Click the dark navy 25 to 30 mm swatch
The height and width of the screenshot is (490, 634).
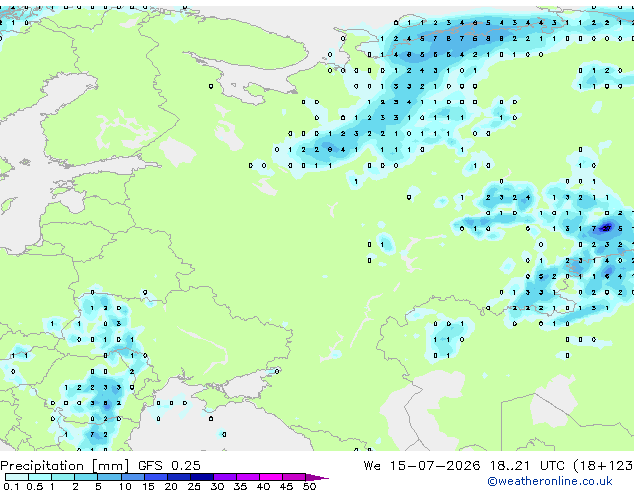(201, 477)
